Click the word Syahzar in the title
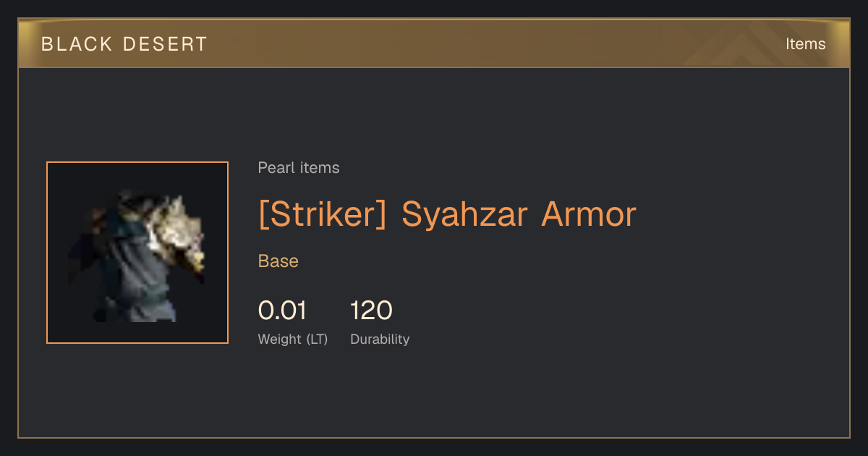Image resolution: width=868 pixels, height=456 pixels. click(464, 214)
